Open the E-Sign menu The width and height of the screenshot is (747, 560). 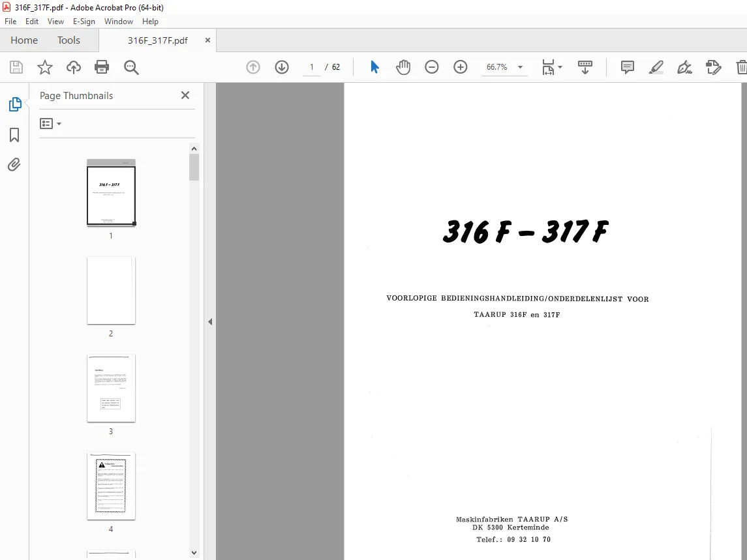click(x=84, y=22)
